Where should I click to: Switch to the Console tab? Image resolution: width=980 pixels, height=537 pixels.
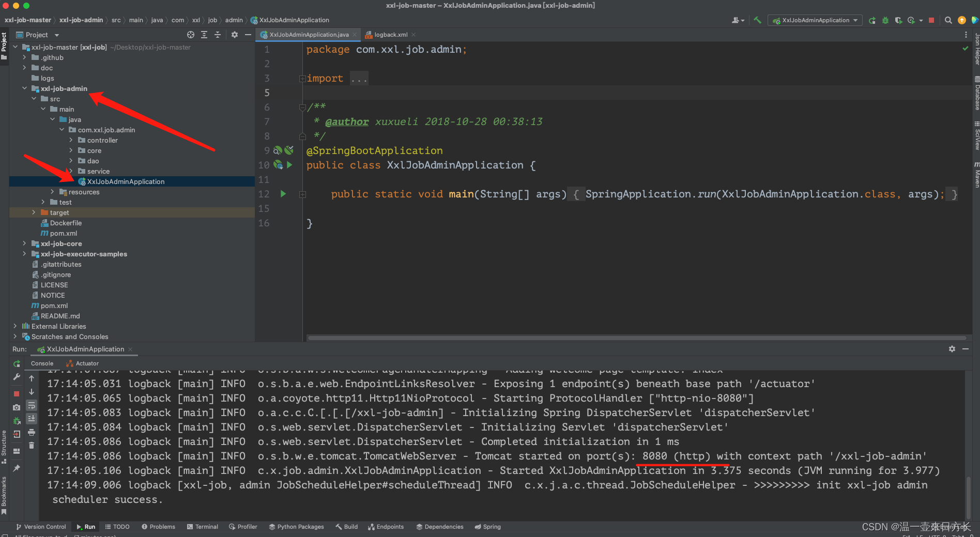coord(42,363)
